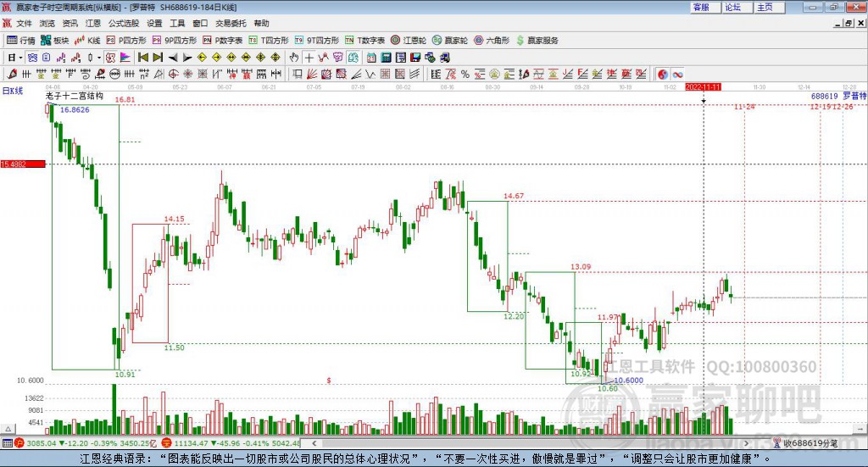Click the up-triangle button beside volume panel
This screenshot has width=868, height=467.
click(8, 429)
